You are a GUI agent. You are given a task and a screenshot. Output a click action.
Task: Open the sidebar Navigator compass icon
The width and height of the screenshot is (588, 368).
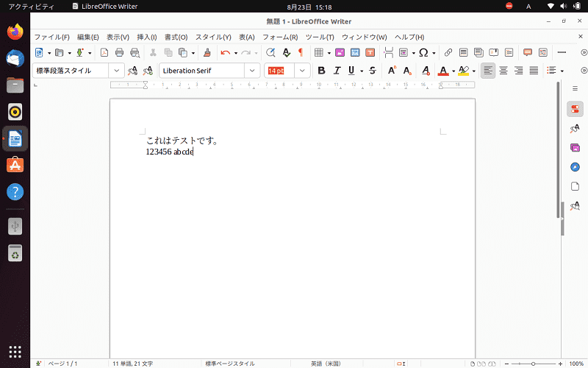click(x=575, y=167)
